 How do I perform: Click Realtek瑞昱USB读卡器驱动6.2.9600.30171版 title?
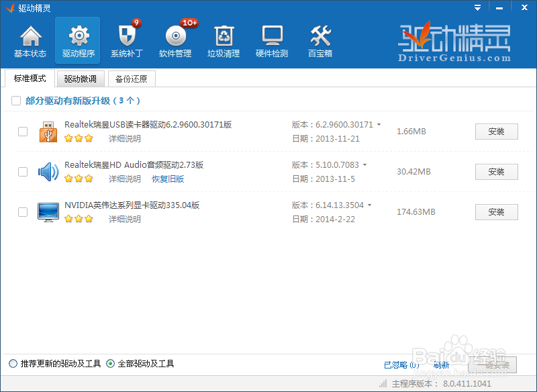tap(148, 125)
